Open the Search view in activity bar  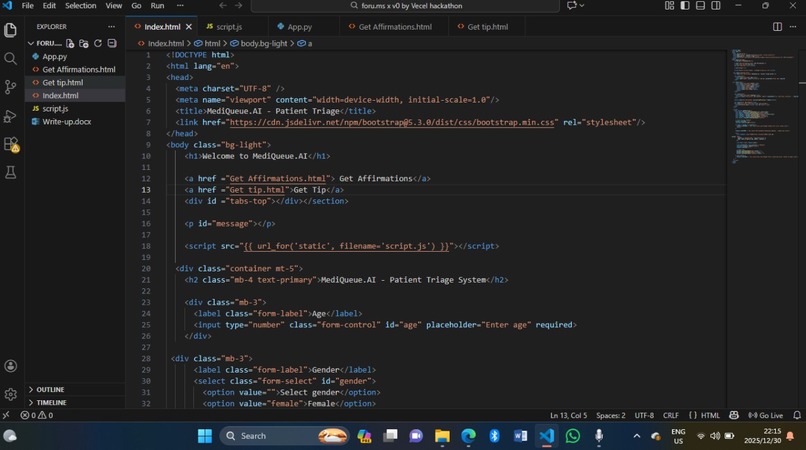tap(10, 59)
